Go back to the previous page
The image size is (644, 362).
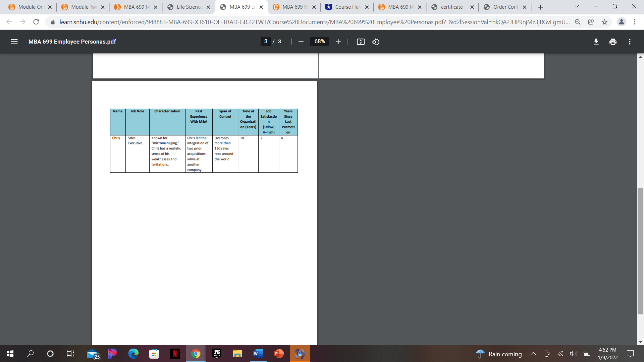[8, 22]
